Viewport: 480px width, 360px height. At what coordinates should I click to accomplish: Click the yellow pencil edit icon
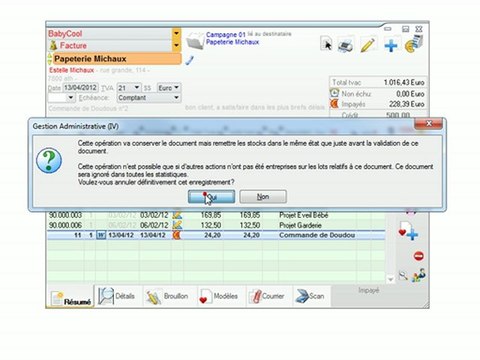pyautogui.click(x=368, y=45)
